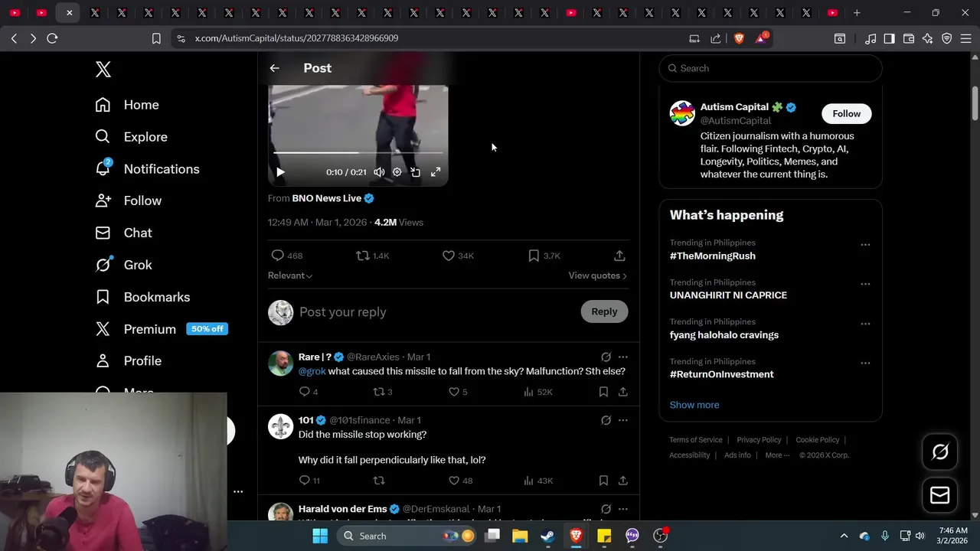Open Terms of Service link
Viewport: 980px width, 551px height.
[696, 440]
